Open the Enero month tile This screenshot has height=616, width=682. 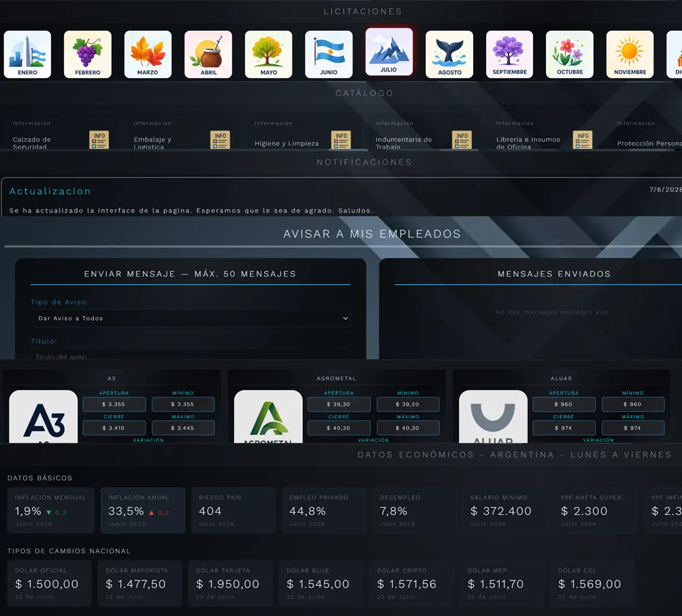tap(28, 54)
